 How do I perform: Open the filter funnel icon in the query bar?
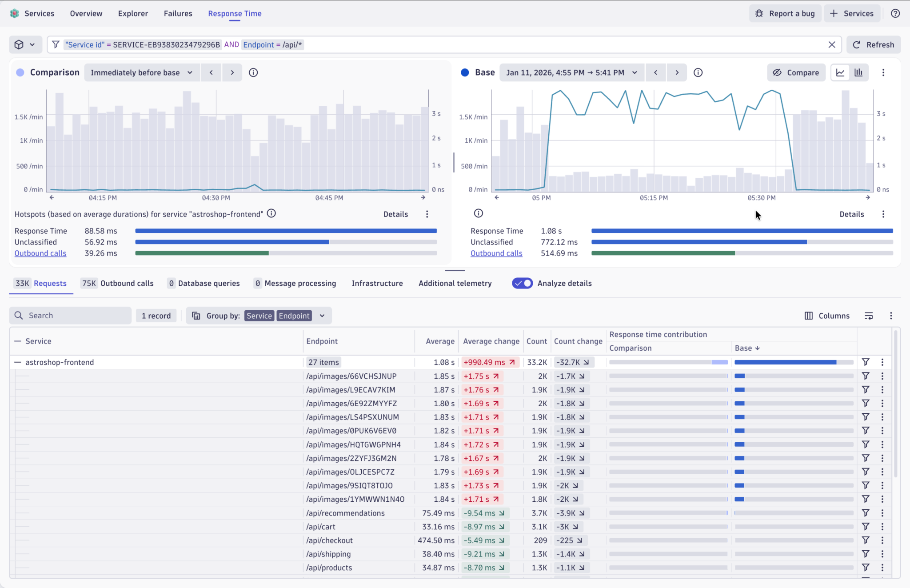point(56,44)
